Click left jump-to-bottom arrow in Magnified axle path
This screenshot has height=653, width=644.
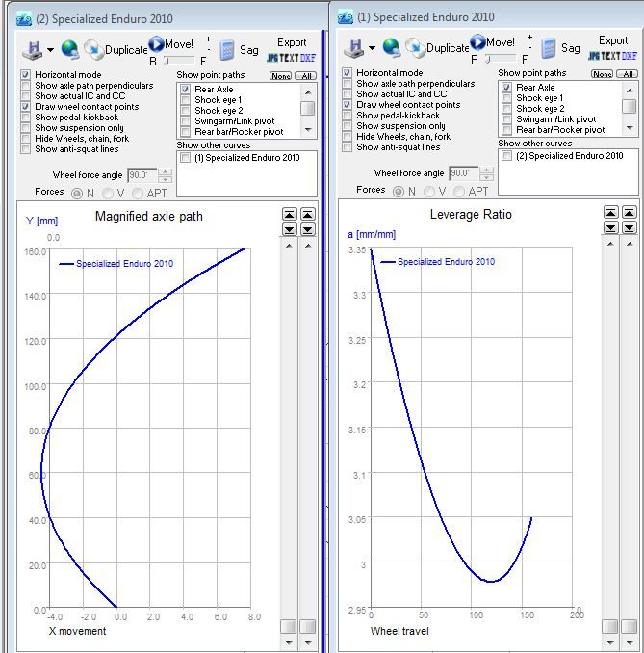(290, 229)
